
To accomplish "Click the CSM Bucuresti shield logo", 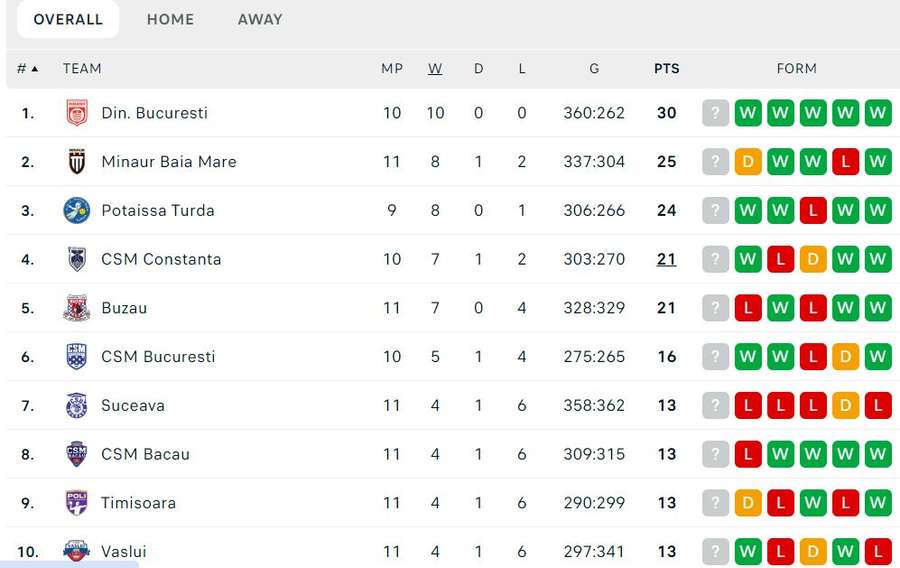I will click(x=76, y=357).
